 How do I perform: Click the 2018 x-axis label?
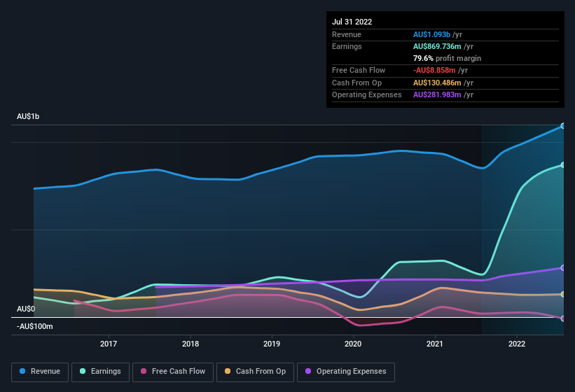tap(190, 344)
